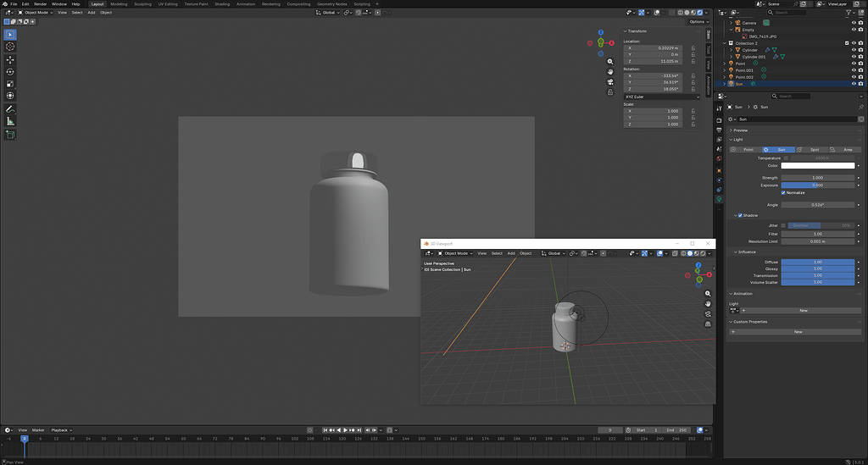Adjust the Diffuse influence slider

pos(818,262)
